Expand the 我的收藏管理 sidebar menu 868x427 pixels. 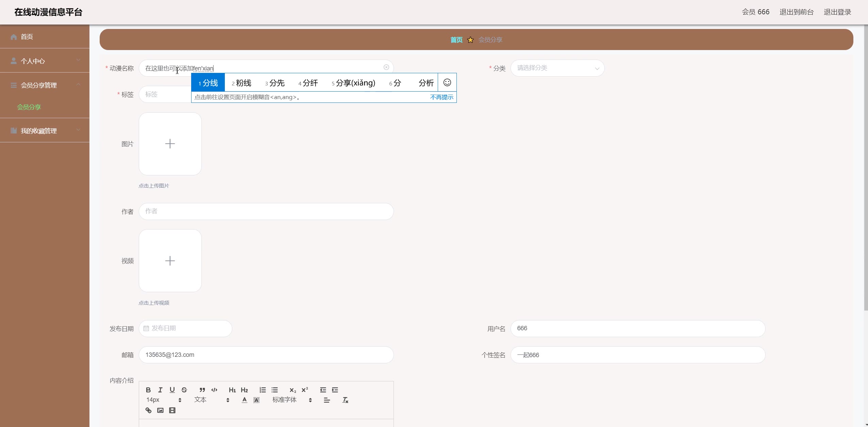45,130
